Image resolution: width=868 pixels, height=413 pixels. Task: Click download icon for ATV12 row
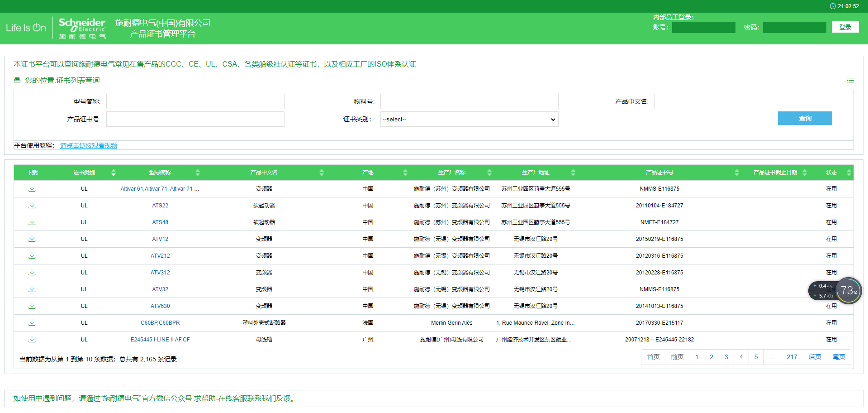coord(32,239)
